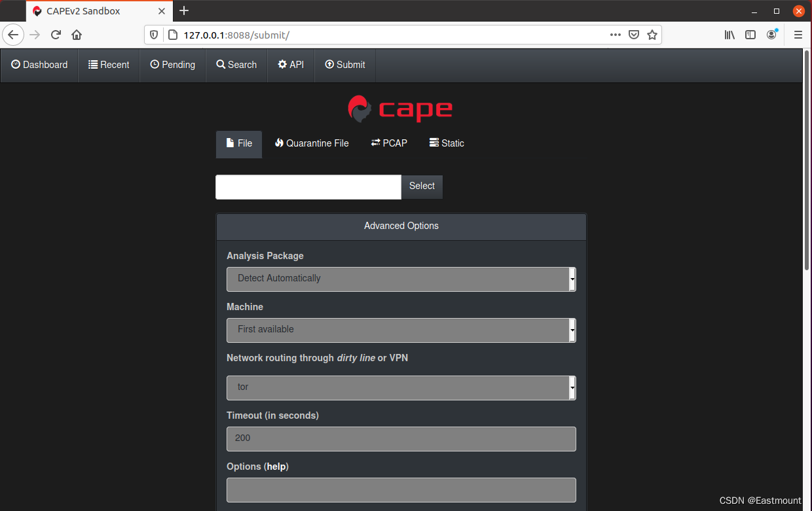Reload the page with refresh icon
The height and width of the screenshot is (511, 812).
click(x=56, y=35)
